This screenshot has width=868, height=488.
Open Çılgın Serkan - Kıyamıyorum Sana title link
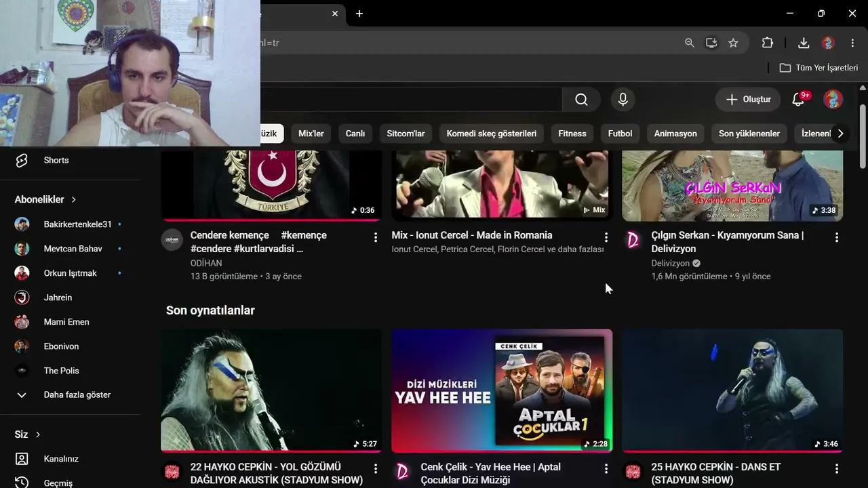click(728, 242)
